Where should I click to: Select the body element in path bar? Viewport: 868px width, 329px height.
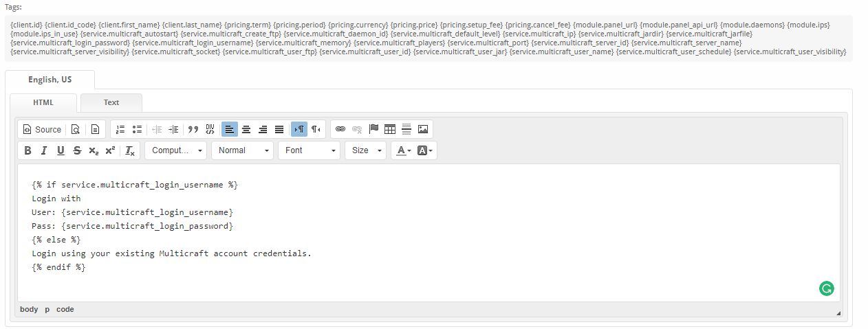pos(29,310)
